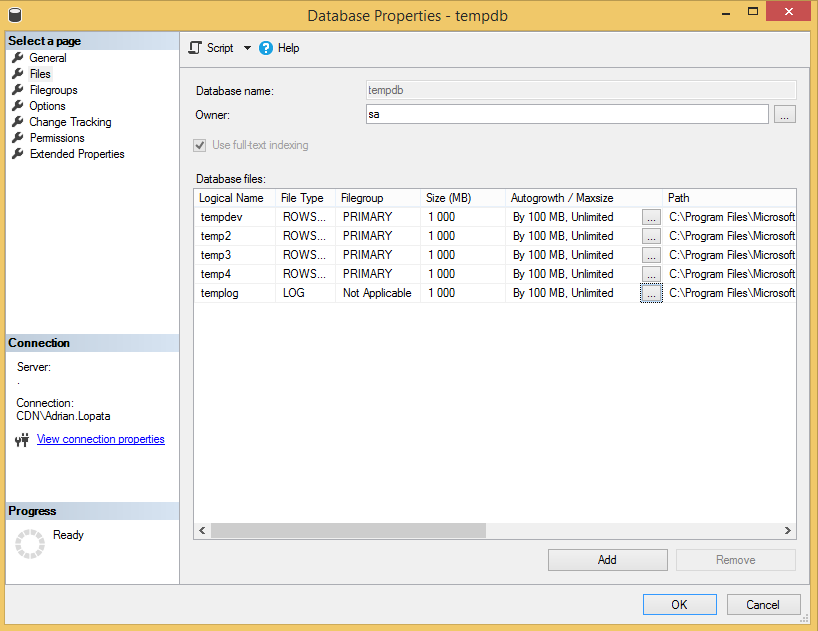Click the Add button
Screen dimensions: 818x631
(x=608, y=560)
